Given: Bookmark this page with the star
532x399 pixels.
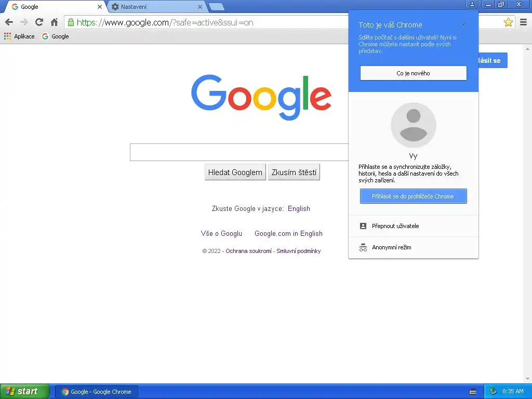Looking at the screenshot, I should [x=508, y=22].
